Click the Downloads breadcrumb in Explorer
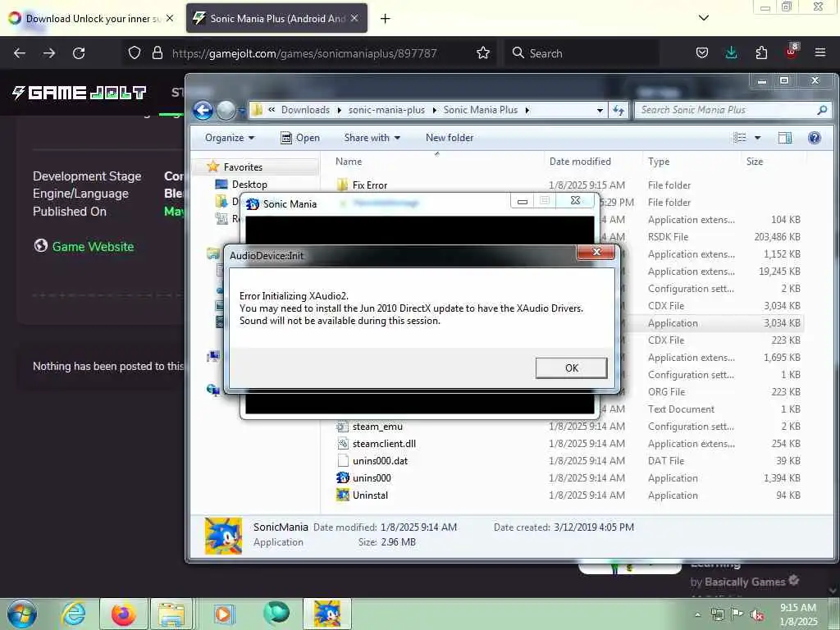840x630 pixels. coord(305,110)
